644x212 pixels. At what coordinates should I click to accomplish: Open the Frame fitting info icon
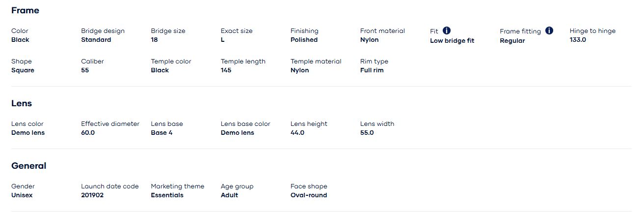[x=549, y=30]
